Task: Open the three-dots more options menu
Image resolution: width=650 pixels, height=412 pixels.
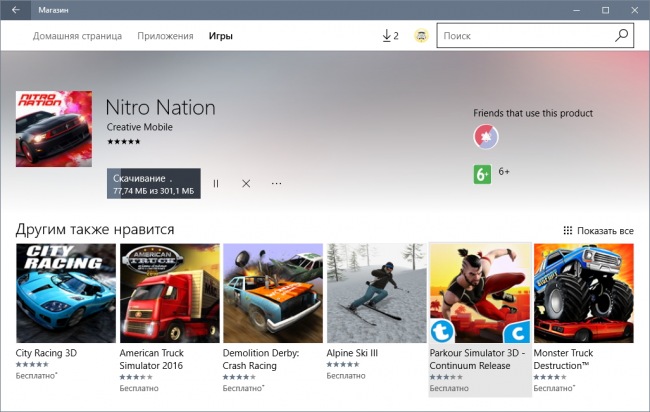Action: point(276,183)
